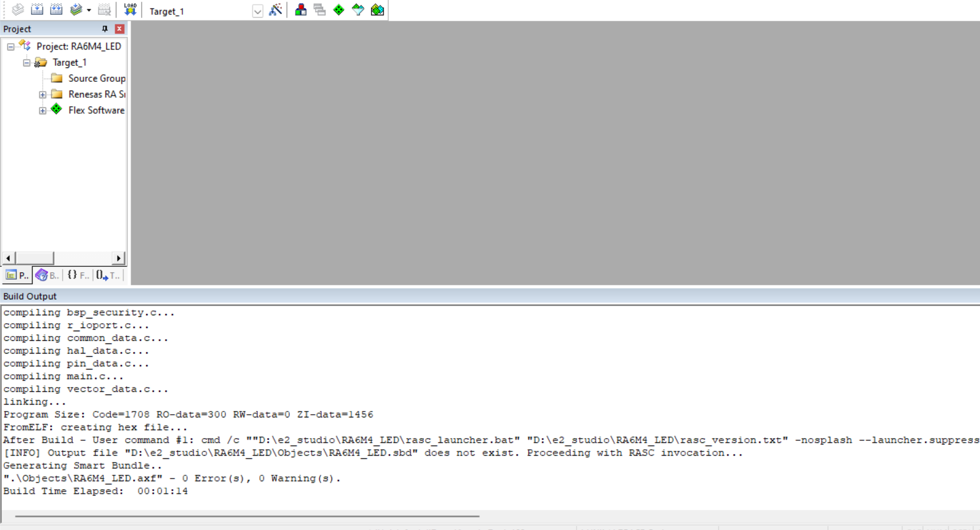The height and width of the screenshot is (530, 980).
Task: Click the 'compiling main.c...' line
Action: tap(63, 376)
